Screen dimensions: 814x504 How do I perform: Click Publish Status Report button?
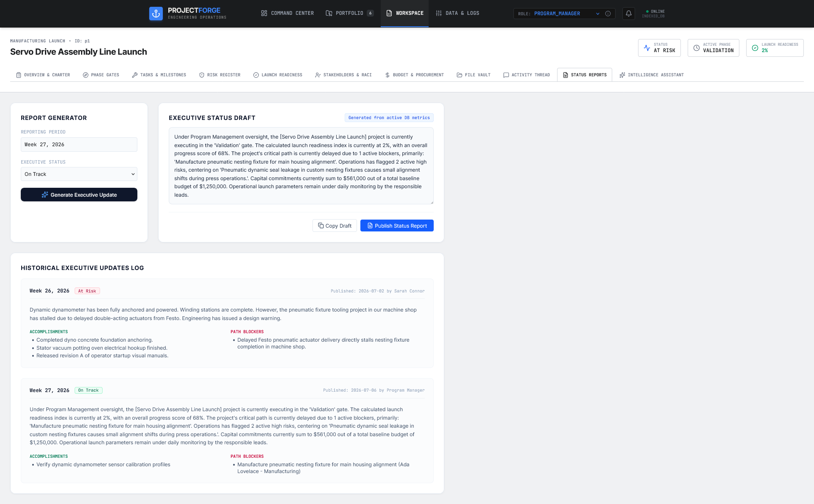pos(397,226)
